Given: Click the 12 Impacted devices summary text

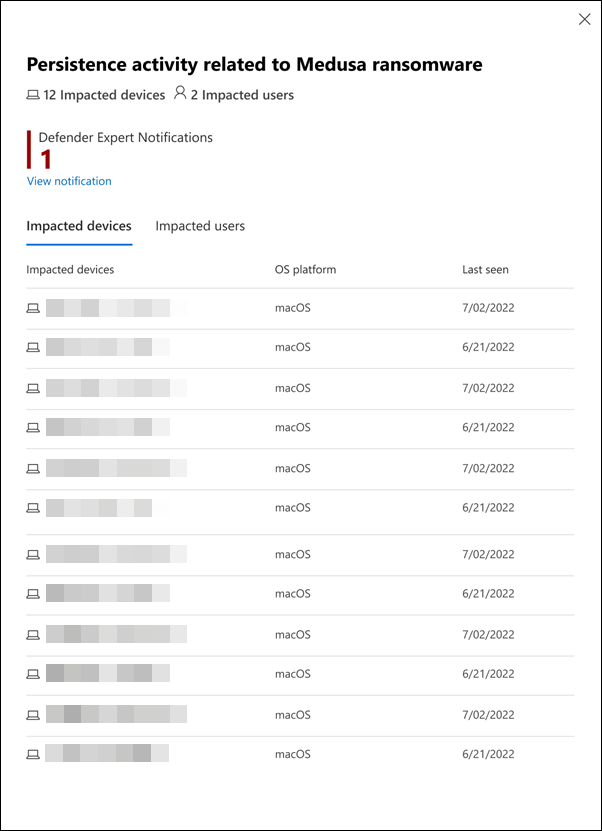Looking at the screenshot, I should pyautogui.click(x=104, y=95).
